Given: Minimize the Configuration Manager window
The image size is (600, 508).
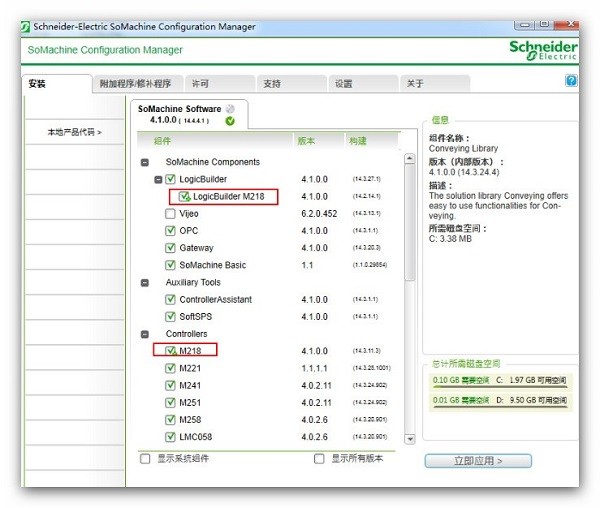Looking at the screenshot, I should [524, 25].
